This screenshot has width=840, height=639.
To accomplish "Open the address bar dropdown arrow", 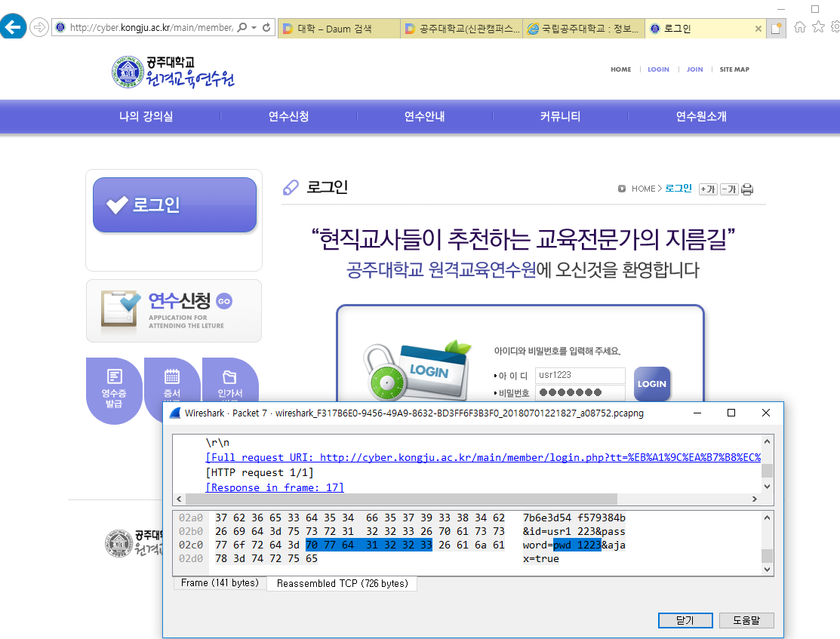I will click(x=254, y=27).
